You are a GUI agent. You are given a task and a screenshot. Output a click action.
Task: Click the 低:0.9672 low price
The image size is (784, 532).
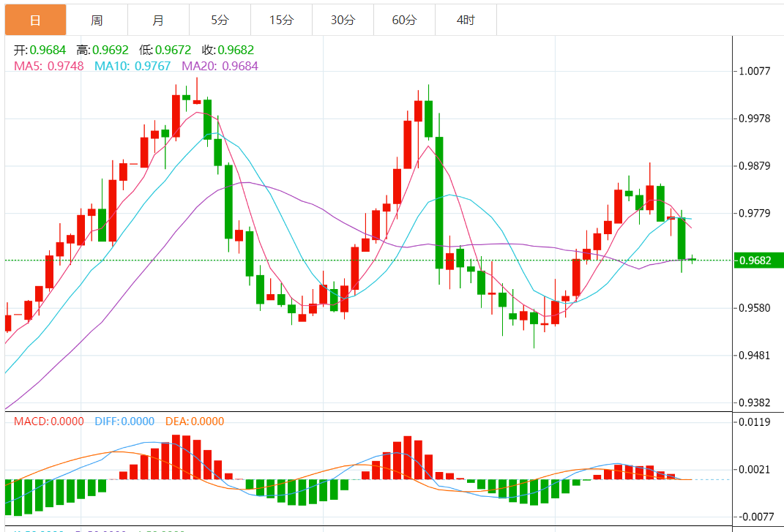165,50
